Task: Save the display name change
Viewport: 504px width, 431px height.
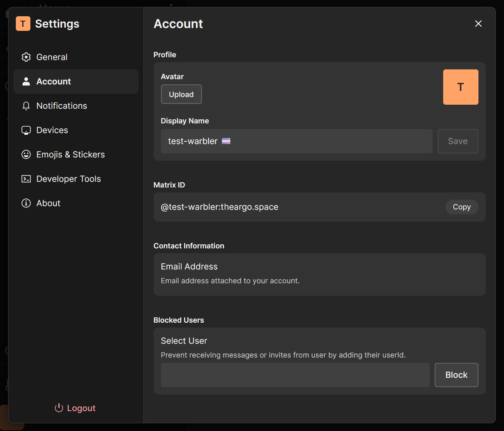Action: pyautogui.click(x=457, y=141)
